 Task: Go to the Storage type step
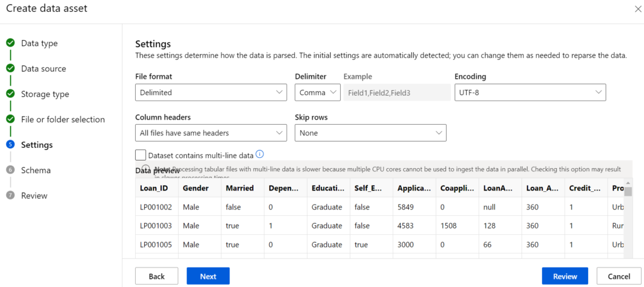[45, 94]
